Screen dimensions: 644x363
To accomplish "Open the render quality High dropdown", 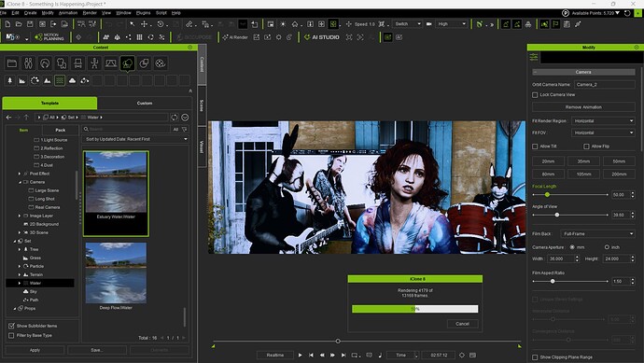I will click(x=451, y=24).
